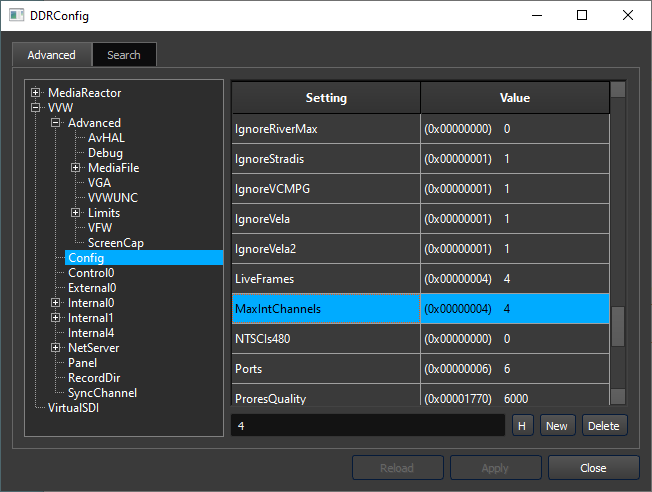The image size is (652, 492).
Task: Select the ProresQuality setting name
Action: tap(270, 398)
